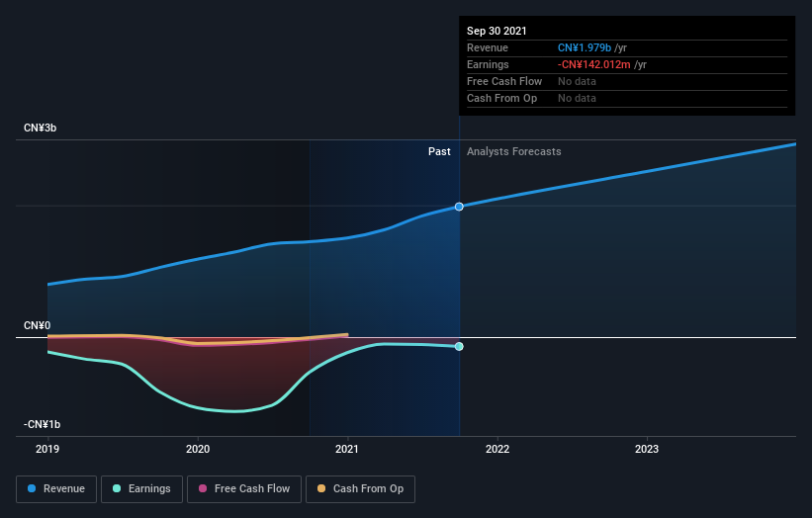This screenshot has width=812, height=518.
Task: Click the pink Free Cash Flow legend dot
Action: [203, 488]
